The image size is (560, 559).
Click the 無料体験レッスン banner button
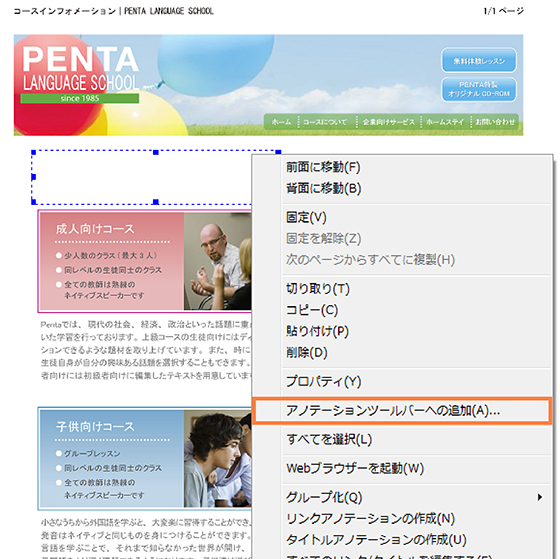click(x=479, y=61)
